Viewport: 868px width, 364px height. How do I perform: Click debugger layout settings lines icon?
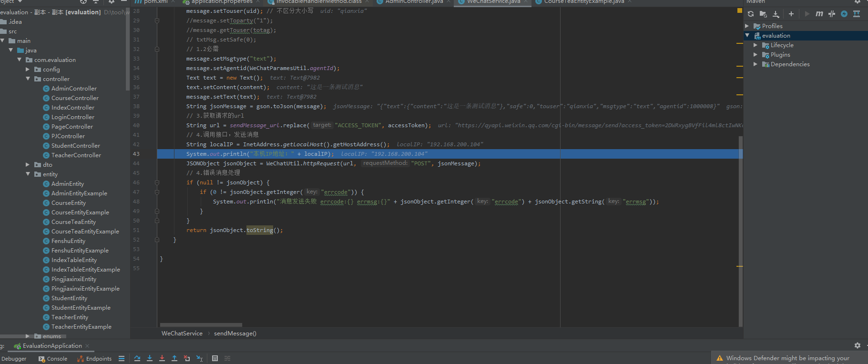coord(122,358)
